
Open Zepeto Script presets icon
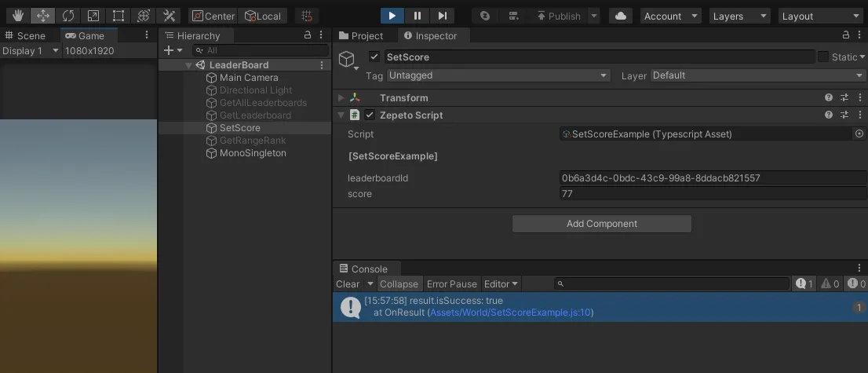pos(844,115)
